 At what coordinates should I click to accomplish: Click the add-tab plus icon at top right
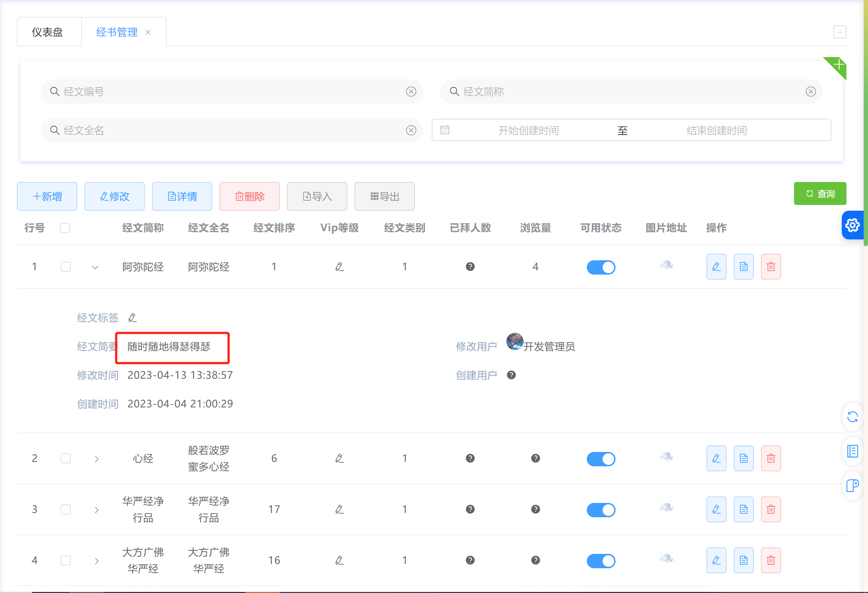[840, 32]
